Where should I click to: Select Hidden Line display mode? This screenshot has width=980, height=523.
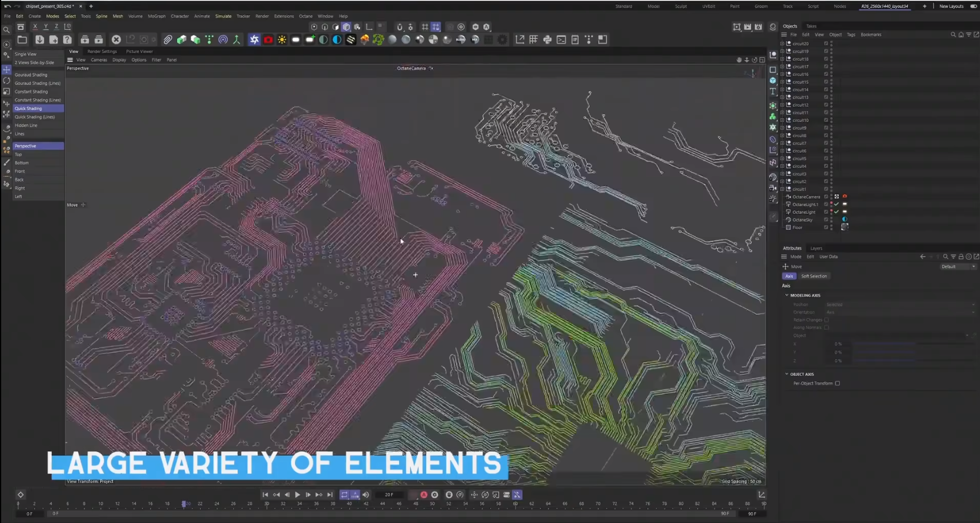[26, 125]
